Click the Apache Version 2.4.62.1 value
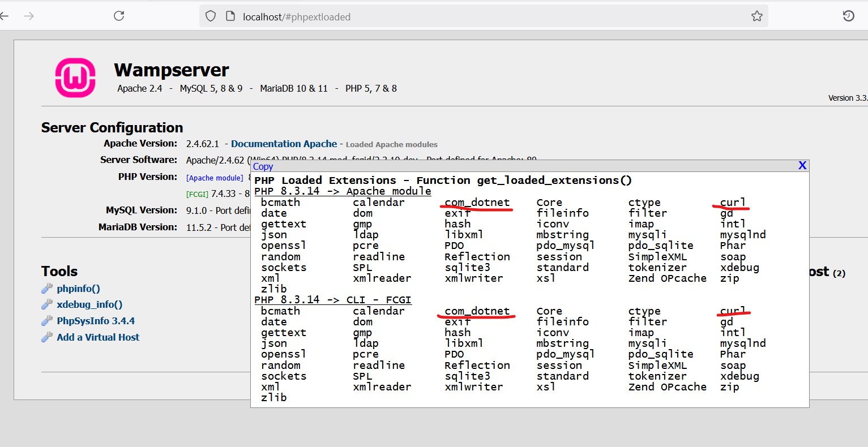The height and width of the screenshot is (447, 868). [x=203, y=144]
